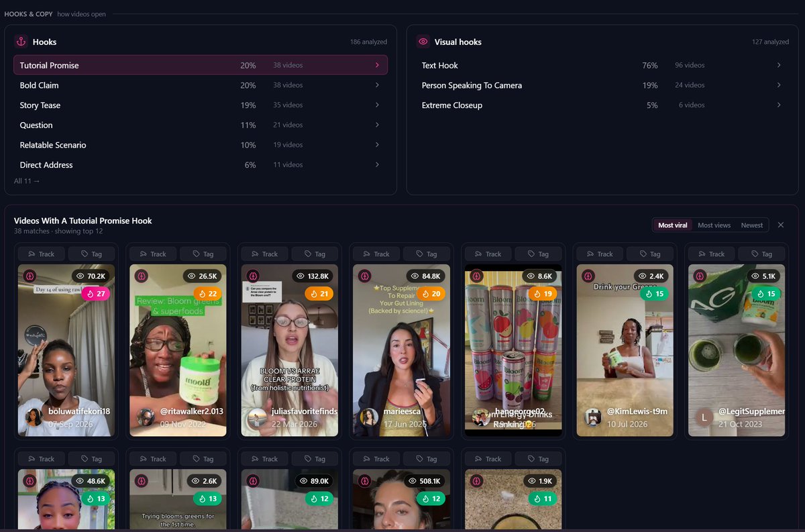Click the 132.8K views badge
The image size is (805, 532).
[x=313, y=276]
